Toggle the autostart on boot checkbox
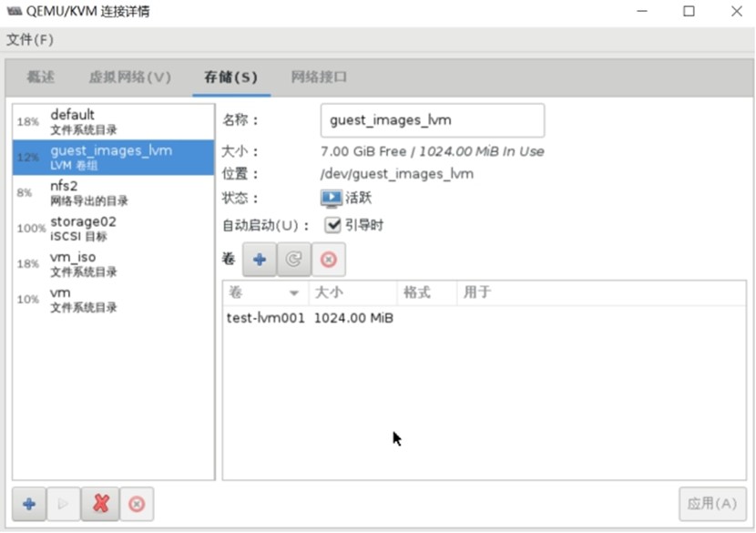 pyautogui.click(x=333, y=224)
